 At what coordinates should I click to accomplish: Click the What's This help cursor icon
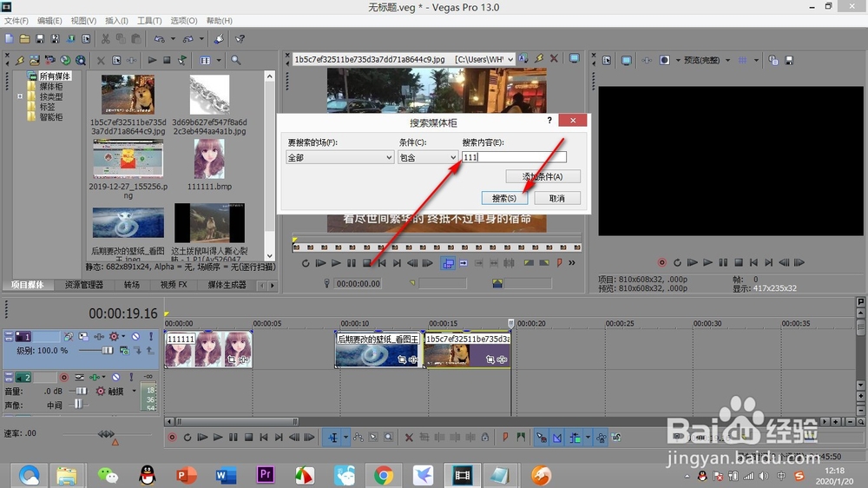click(x=240, y=39)
